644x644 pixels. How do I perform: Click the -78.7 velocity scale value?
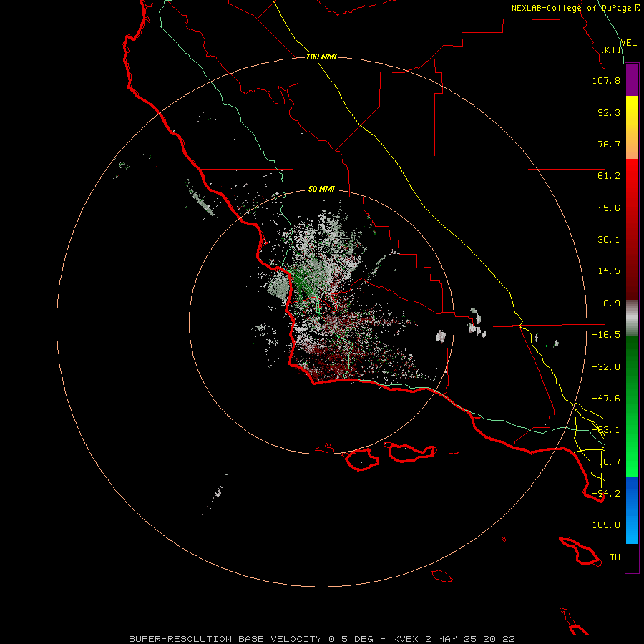coord(606,462)
